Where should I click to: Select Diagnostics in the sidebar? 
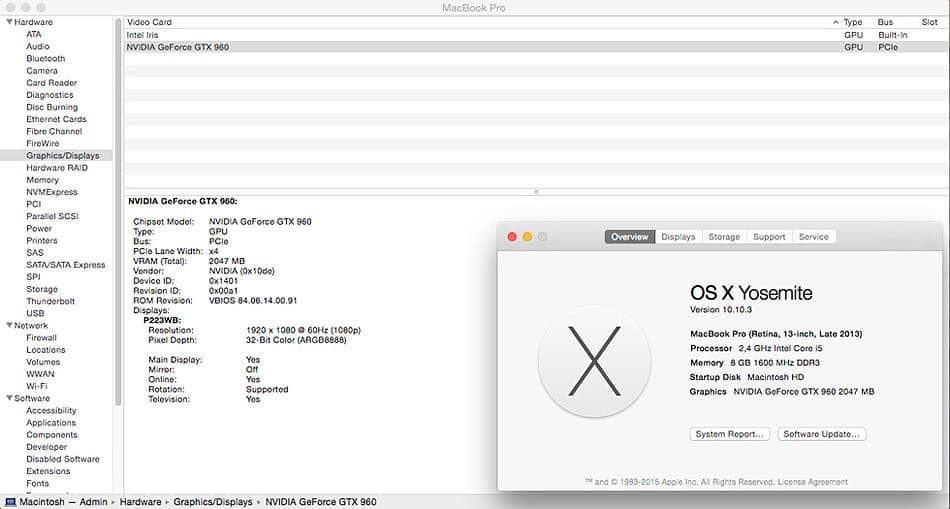[x=50, y=95]
